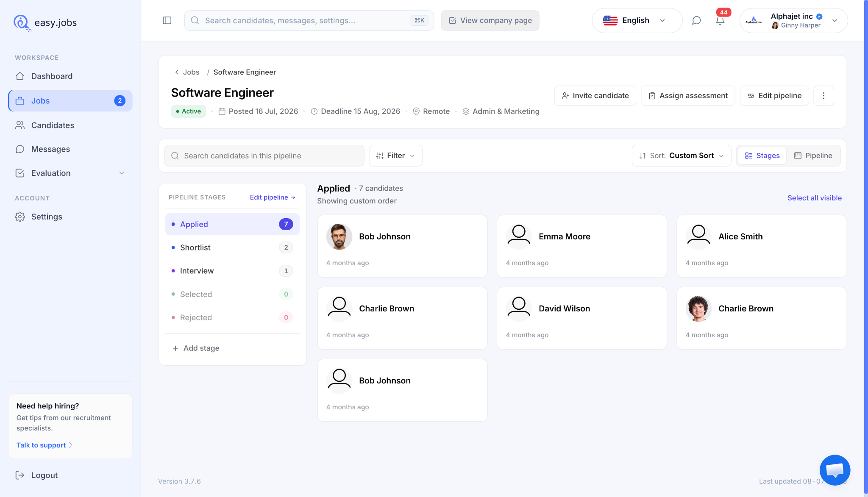Click the Logout arrow icon
Viewport: 868px width, 497px height.
pos(20,475)
